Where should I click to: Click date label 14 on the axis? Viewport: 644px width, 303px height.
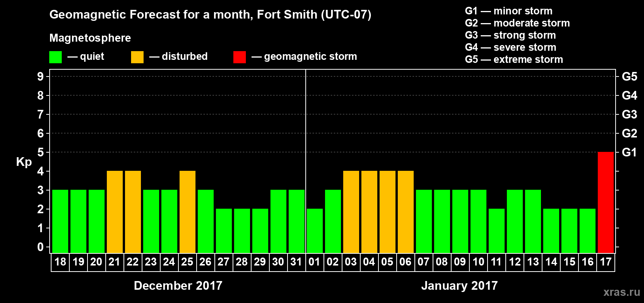(x=551, y=262)
